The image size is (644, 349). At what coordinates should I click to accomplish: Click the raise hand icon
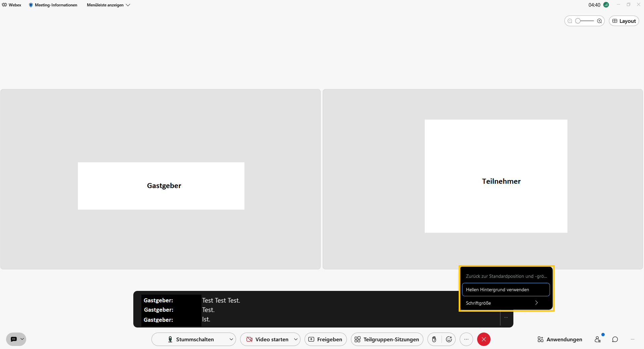[434, 339]
